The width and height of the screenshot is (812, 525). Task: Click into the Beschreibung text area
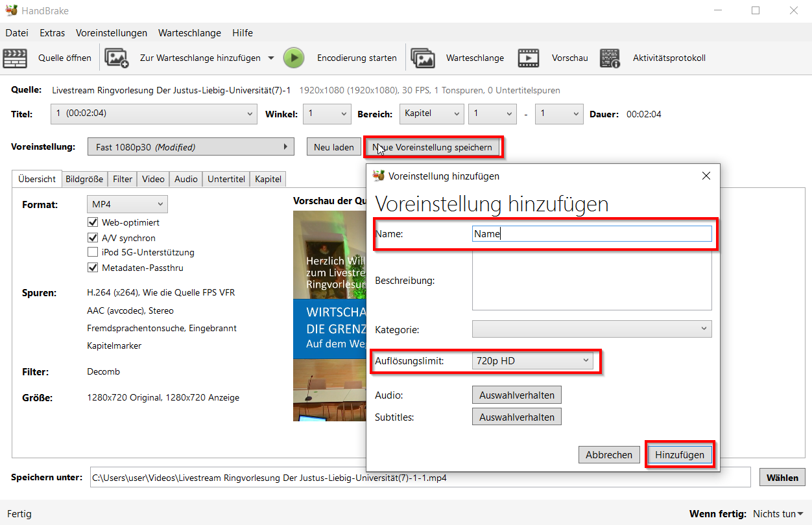coord(591,281)
